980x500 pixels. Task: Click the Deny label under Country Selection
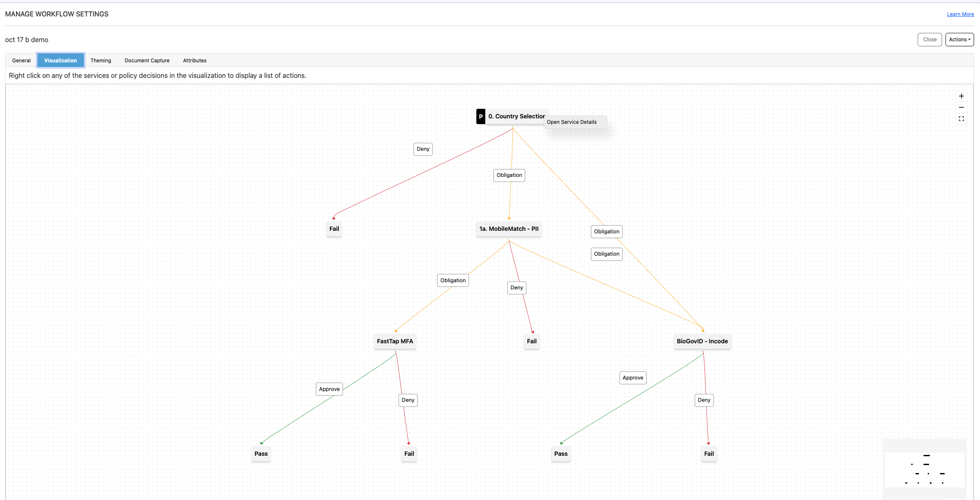click(423, 149)
